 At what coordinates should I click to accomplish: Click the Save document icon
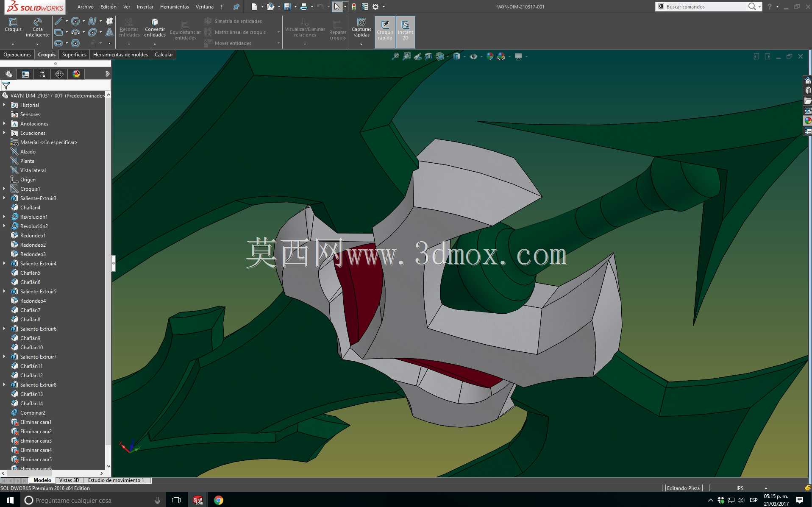tap(287, 7)
